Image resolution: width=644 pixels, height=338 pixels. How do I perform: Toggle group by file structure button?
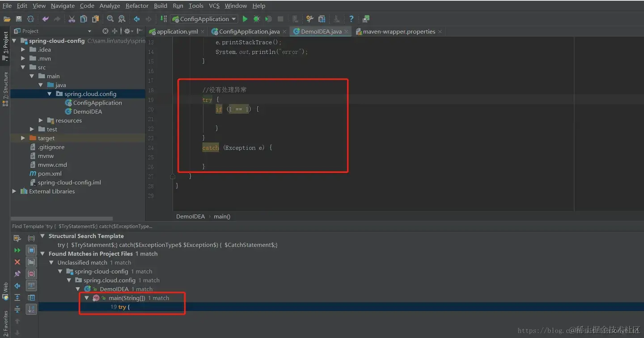tap(31, 274)
